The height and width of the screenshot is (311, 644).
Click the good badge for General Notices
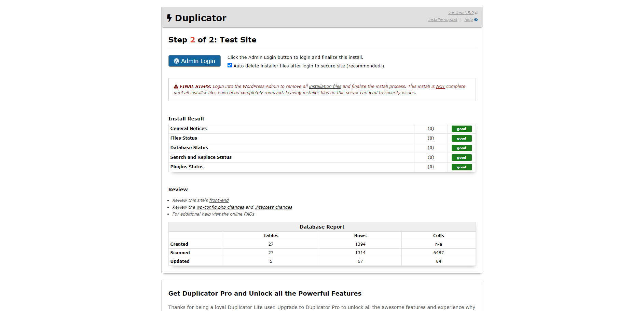pos(462,129)
